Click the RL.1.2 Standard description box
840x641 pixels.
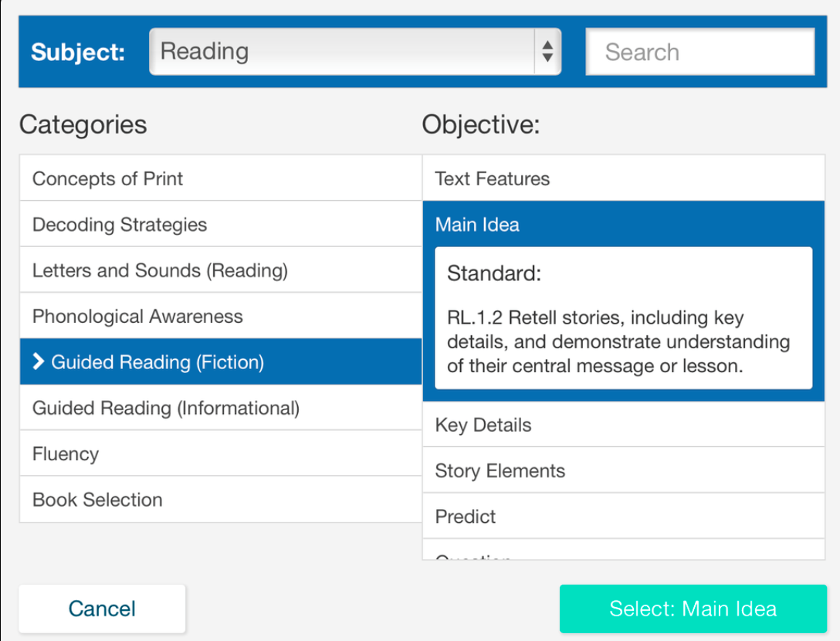coord(623,318)
